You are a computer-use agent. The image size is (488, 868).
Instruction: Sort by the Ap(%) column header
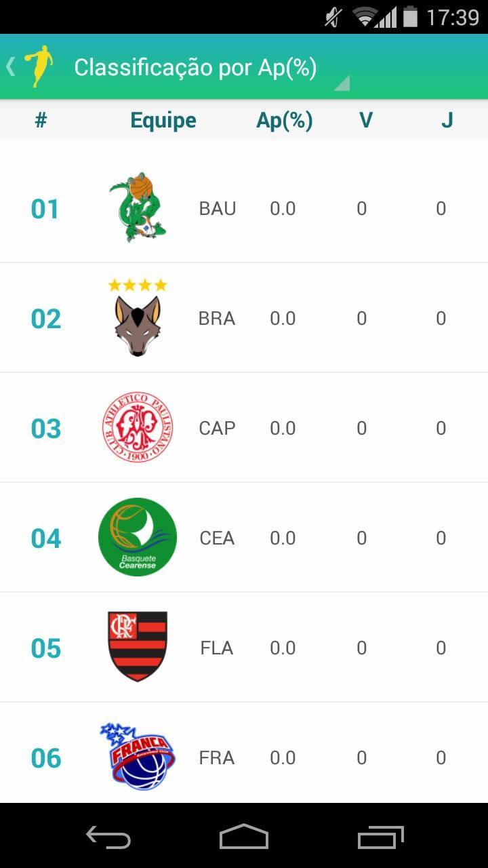285,120
